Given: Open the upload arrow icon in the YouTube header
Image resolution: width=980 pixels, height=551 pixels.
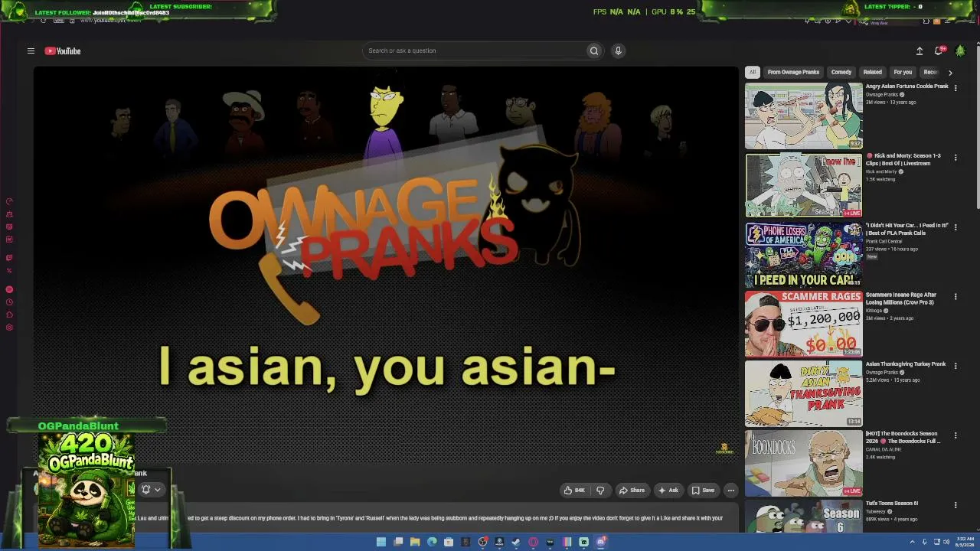Looking at the screenshot, I should [920, 51].
